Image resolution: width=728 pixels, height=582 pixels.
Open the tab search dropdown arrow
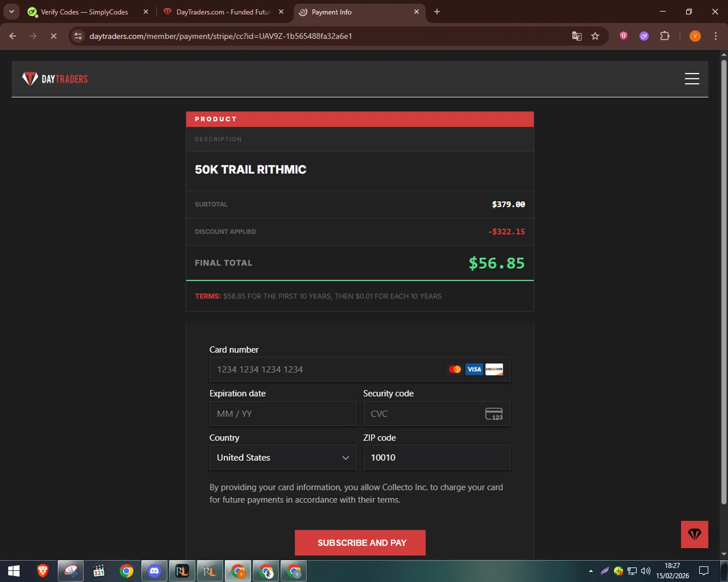click(12, 12)
